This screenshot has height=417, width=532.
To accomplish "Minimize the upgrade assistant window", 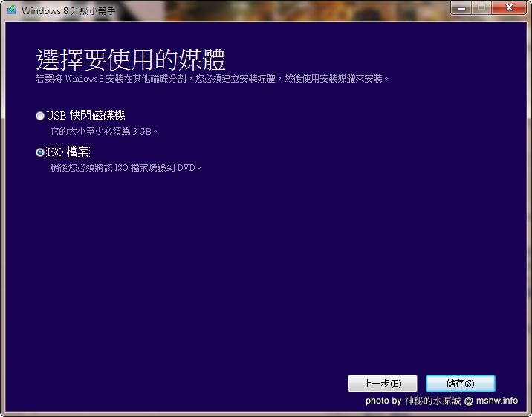I will (x=461, y=7).
